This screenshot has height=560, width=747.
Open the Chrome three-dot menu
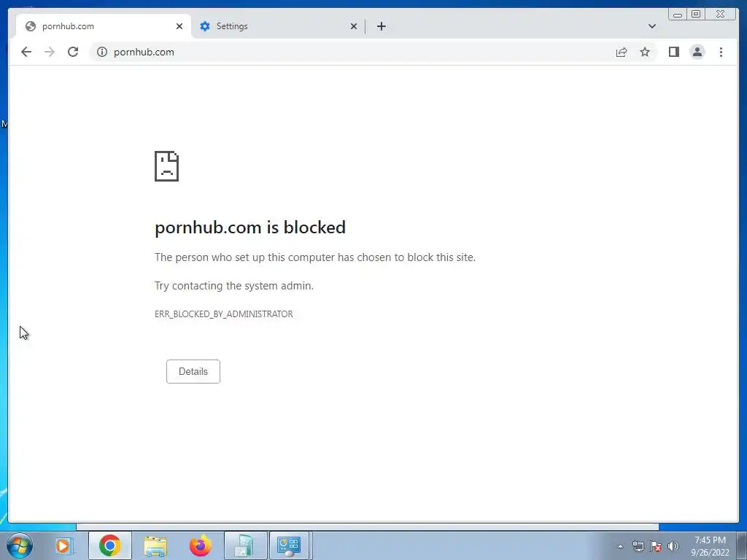pos(721,52)
